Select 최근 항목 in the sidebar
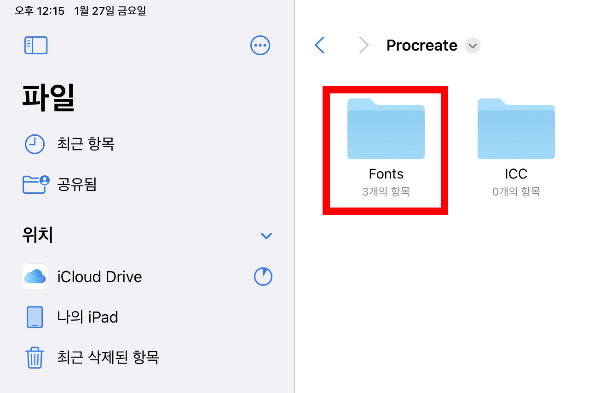Image resolution: width=600 pixels, height=393 pixels. click(147, 144)
